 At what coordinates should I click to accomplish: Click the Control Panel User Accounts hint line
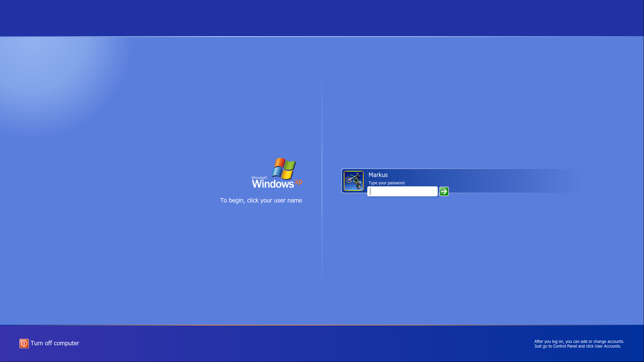(x=577, y=346)
